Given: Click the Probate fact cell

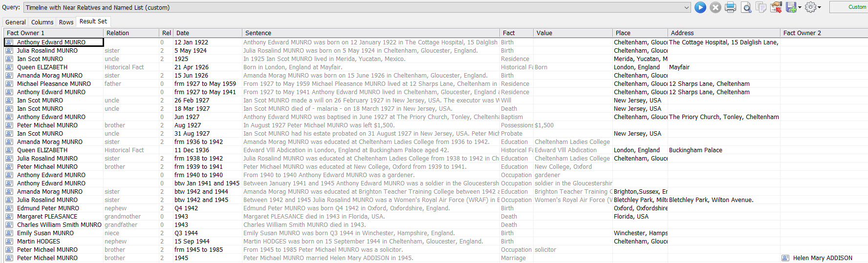Looking at the screenshot, I should pyautogui.click(x=511, y=134).
